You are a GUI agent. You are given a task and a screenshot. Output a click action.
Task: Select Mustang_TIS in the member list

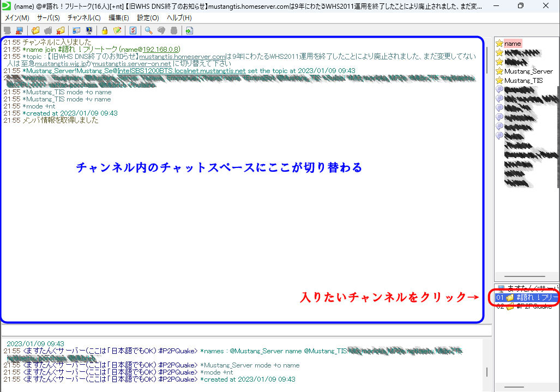523,81
